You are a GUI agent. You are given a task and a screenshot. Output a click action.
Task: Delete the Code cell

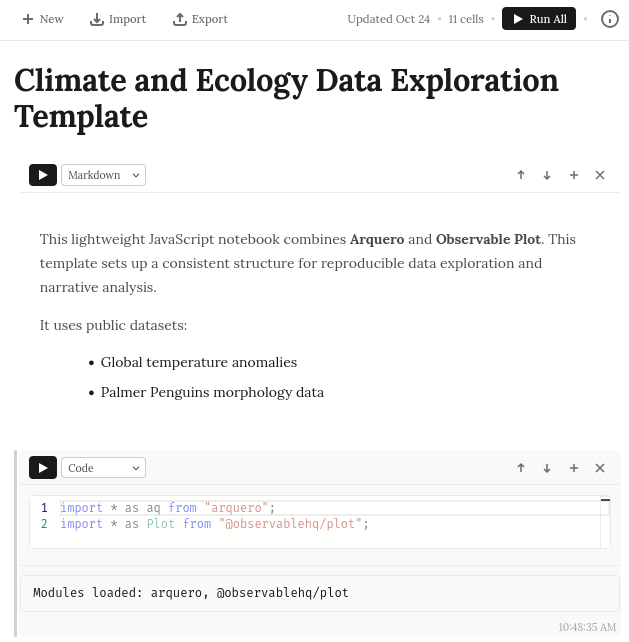tap(600, 468)
